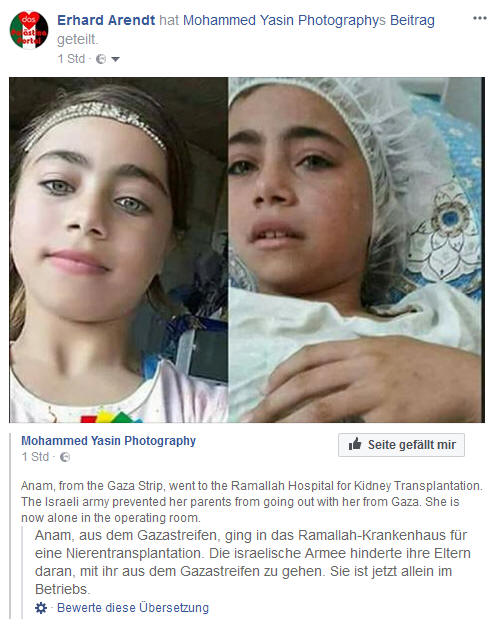Open the three-dot post options menu
The height and width of the screenshot is (628, 493).
(479, 18)
